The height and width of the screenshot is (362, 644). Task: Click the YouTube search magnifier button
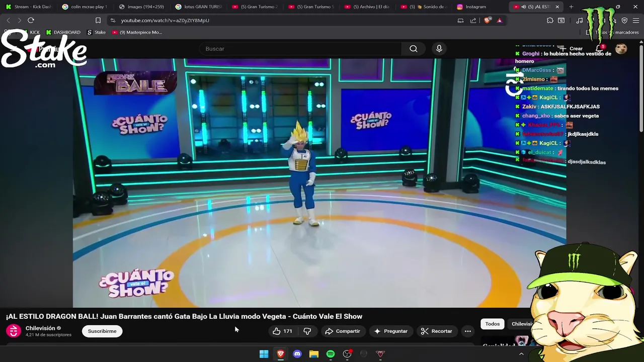(414, 49)
